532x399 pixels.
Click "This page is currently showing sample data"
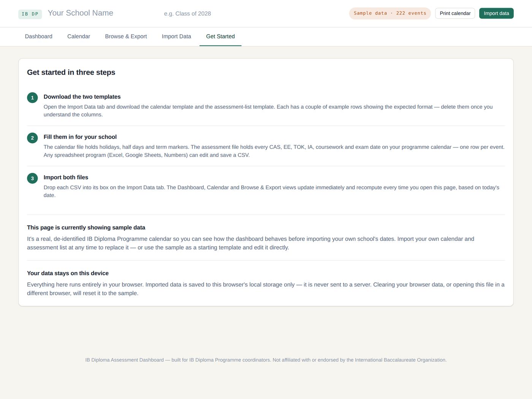(86, 228)
